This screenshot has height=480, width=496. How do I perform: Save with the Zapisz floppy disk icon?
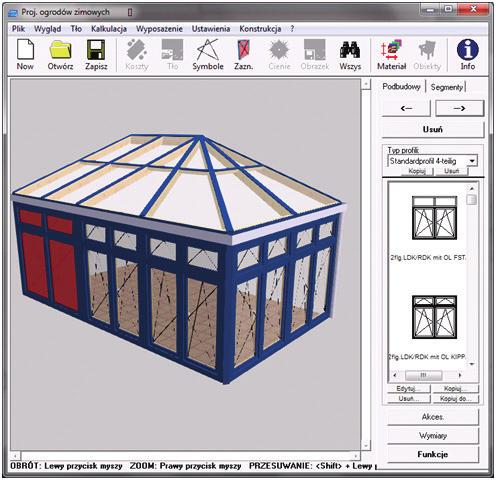[96, 54]
